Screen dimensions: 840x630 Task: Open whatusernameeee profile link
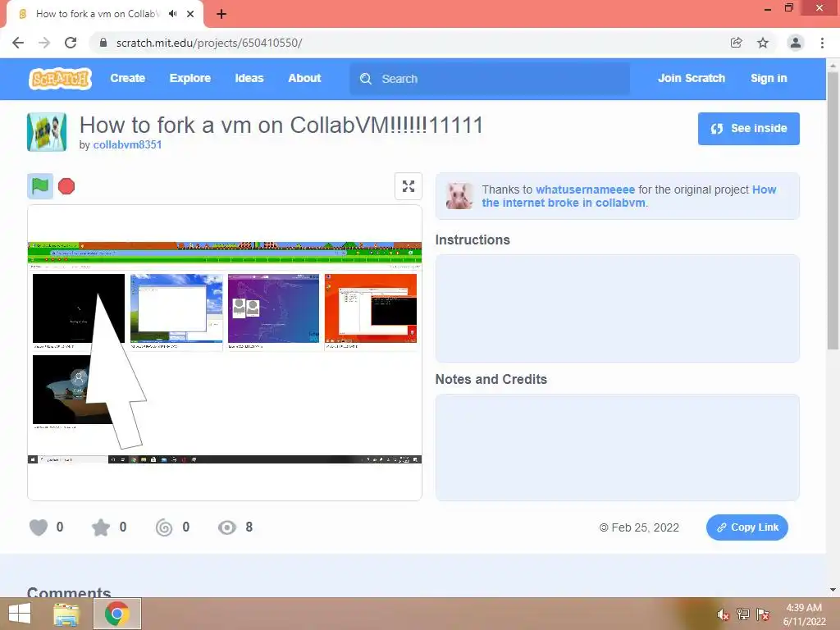point(585,189)
